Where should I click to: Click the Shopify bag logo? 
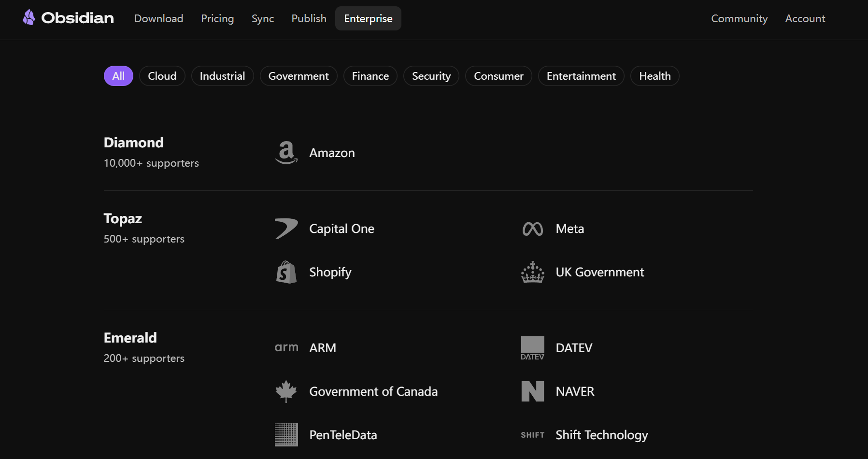(x=286, y=272)
